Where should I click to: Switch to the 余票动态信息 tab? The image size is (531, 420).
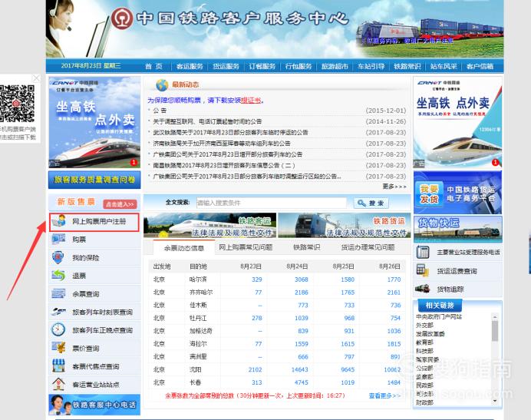click(x=184, y=248)
